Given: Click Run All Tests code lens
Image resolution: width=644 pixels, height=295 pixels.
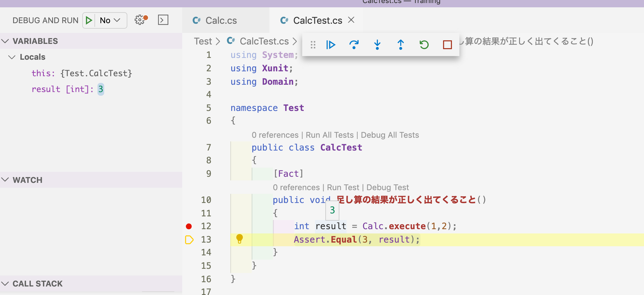Looking at the screenshot, I should pos(330,135).
